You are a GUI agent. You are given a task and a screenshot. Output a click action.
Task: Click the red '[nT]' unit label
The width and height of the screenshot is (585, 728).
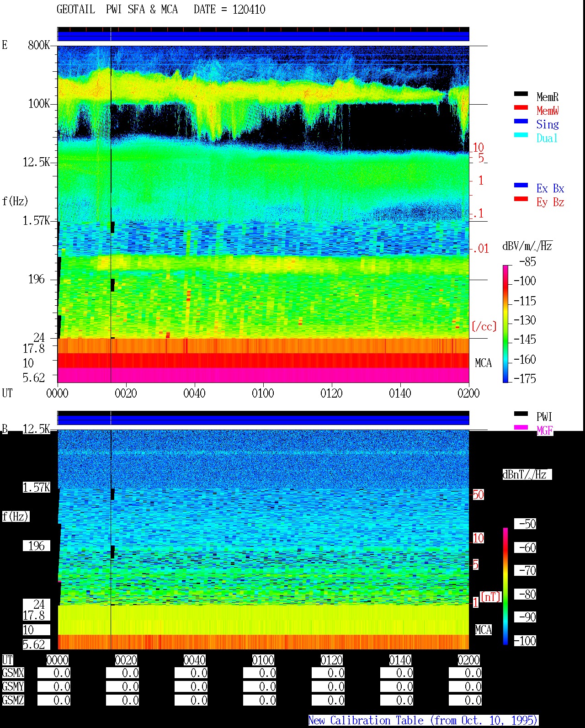pyautogui.click(x=491, y=597)
